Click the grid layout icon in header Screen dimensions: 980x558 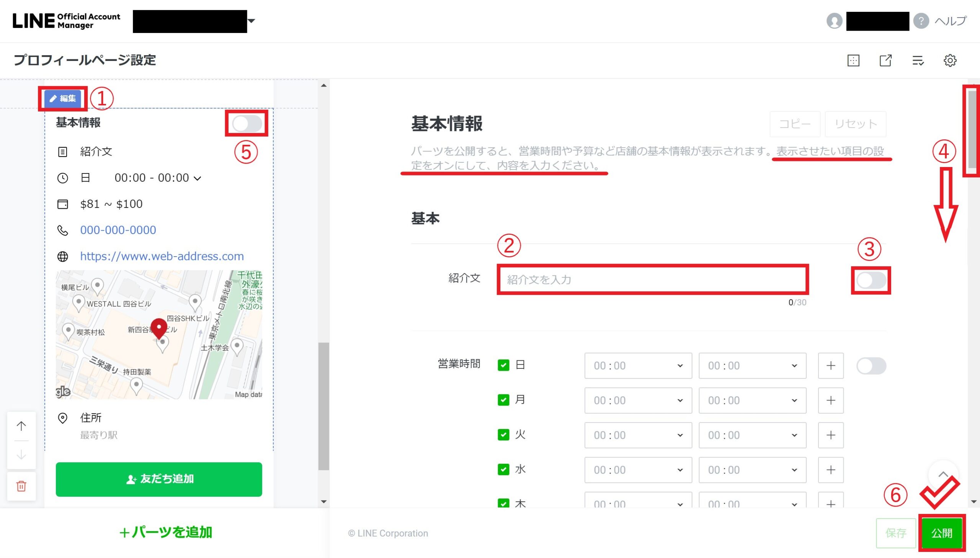(853, 61)
